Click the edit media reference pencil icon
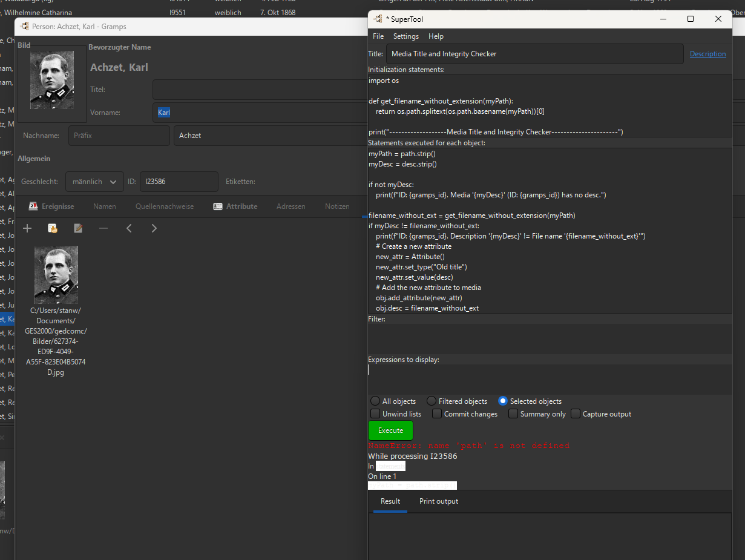This screenshot has height=560, width=745. click(78, 228)
